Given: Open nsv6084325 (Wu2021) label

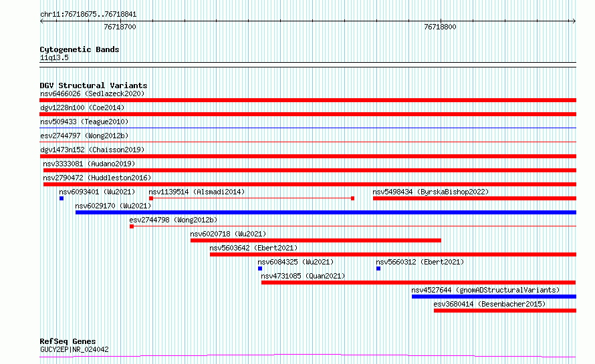Looking at the screenshot, I should click(x=295, y=262).
